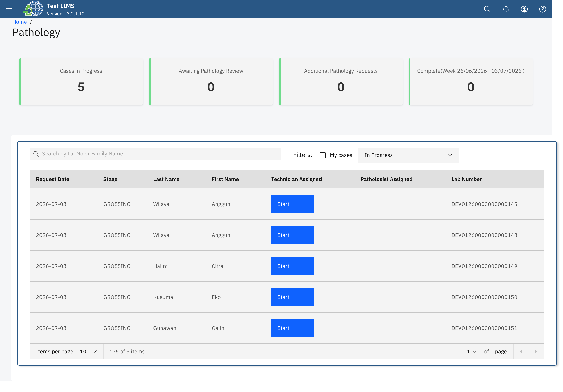Click last name Halim
This screenshot has height=392, width=563.
tap(160, 266)
